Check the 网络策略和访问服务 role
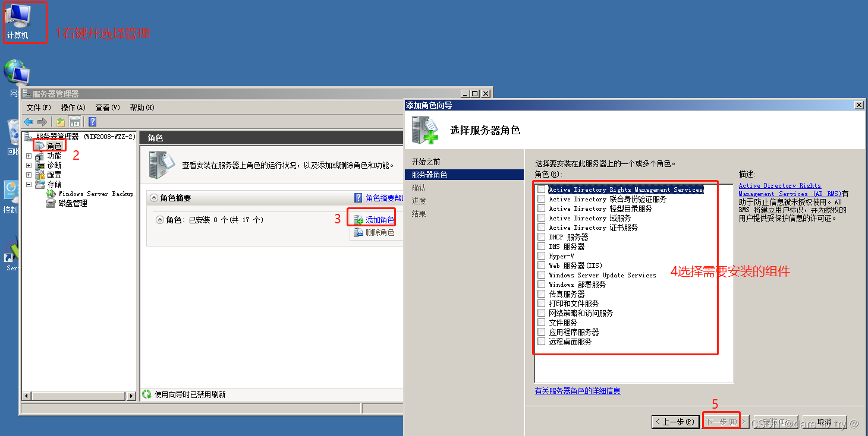This screenshot has width=868, height=436. point(541,313)
